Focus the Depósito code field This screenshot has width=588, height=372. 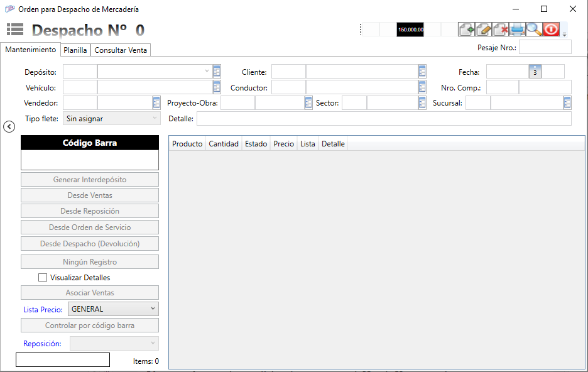pos(80,71)
